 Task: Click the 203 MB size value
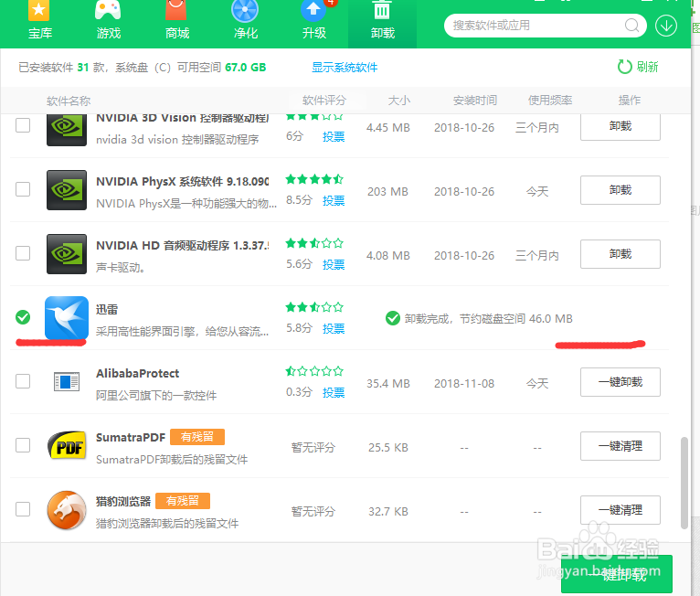click(x=387, y=192)
